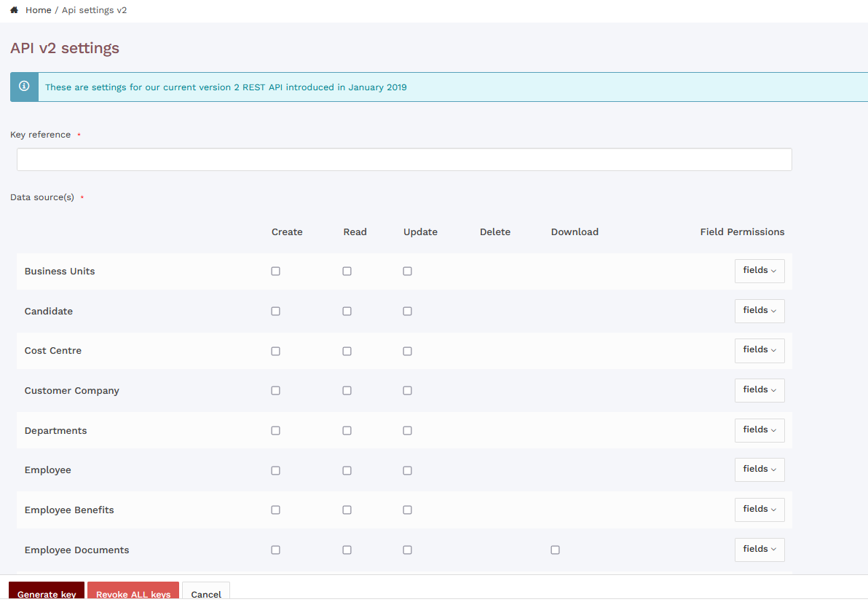Check Create for Customer Company
Screen dimensions: 868x610
coord(275,391)
